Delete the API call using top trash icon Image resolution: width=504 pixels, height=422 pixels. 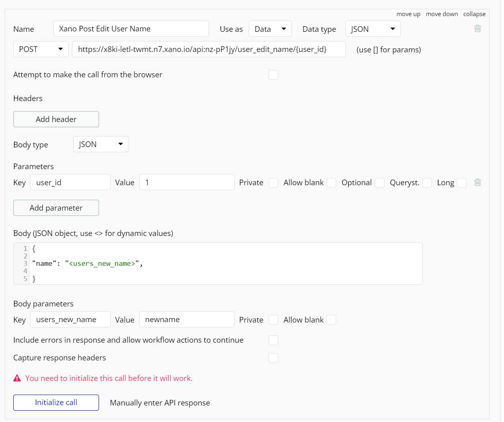click(x=477, y=29)
